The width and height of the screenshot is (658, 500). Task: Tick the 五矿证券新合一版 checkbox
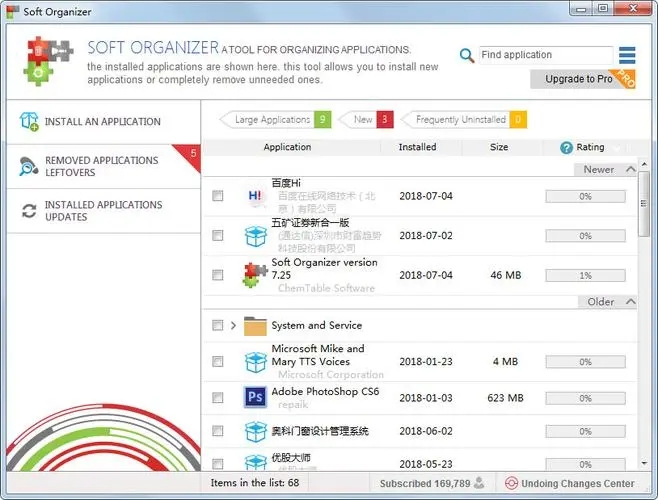217,235
